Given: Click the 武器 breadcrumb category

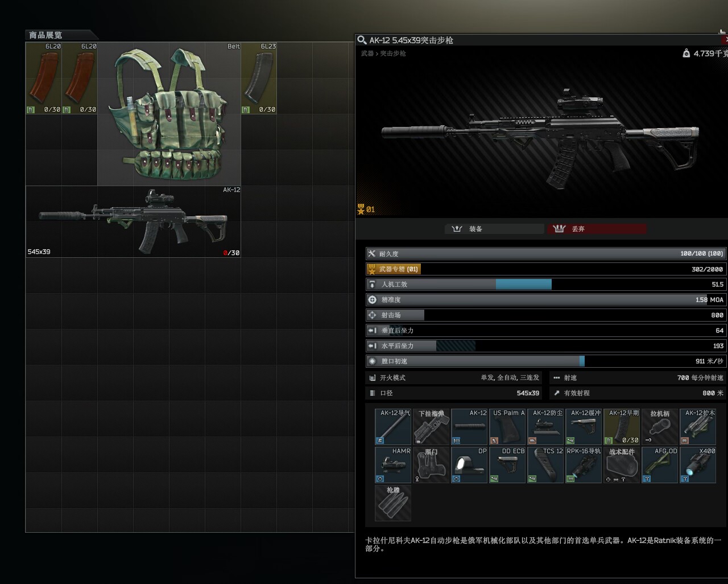Looking at the screenshot, I should [x=367, y=54].
